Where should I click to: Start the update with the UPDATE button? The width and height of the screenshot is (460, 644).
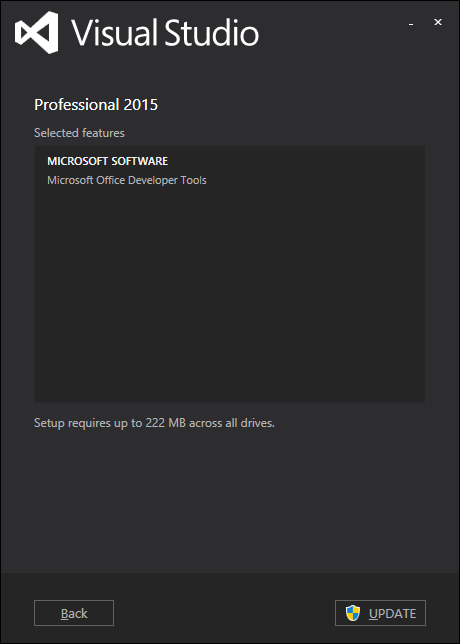(380, 613)
